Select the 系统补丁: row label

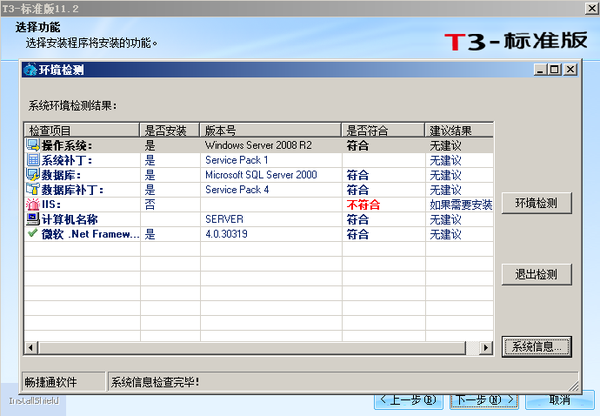[x=67, y=160]
